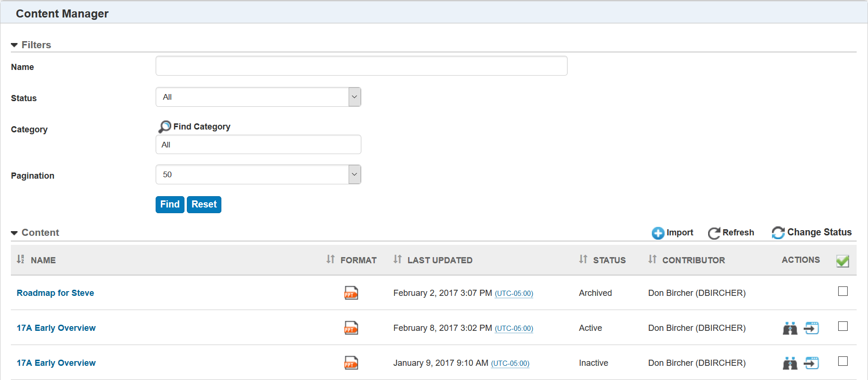The width and height of the screenshot is (868, 380).
Task: Click PPT format icon for Roadmap for Steve
Action: (351, 293)
